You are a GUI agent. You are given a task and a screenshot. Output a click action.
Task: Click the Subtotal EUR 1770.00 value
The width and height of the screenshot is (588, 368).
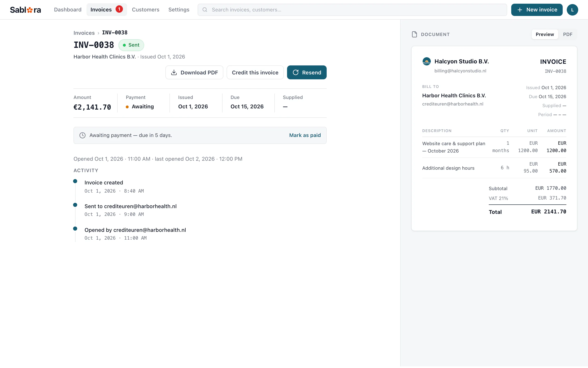551,188
